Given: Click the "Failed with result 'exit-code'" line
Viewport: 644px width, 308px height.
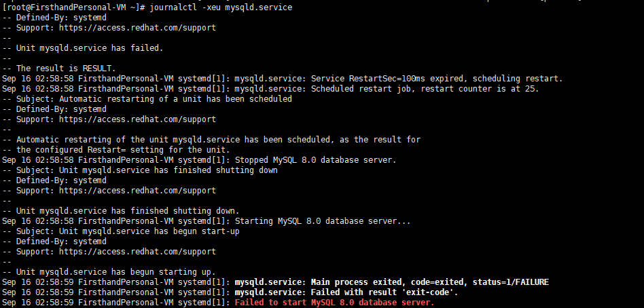Looking at the screenshot, I should [346, 292].
